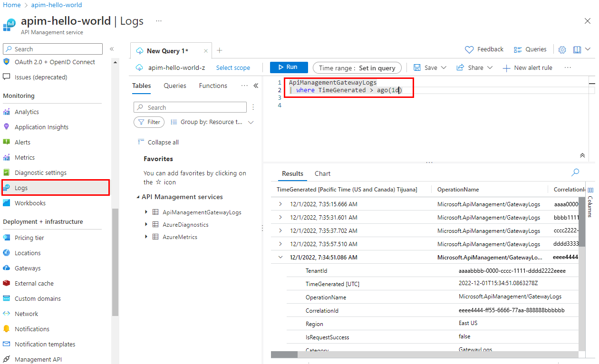This screenshot has height=364, width=599.
Task: Open the Logs settings gear icon
Action: [x=562, y=49]
